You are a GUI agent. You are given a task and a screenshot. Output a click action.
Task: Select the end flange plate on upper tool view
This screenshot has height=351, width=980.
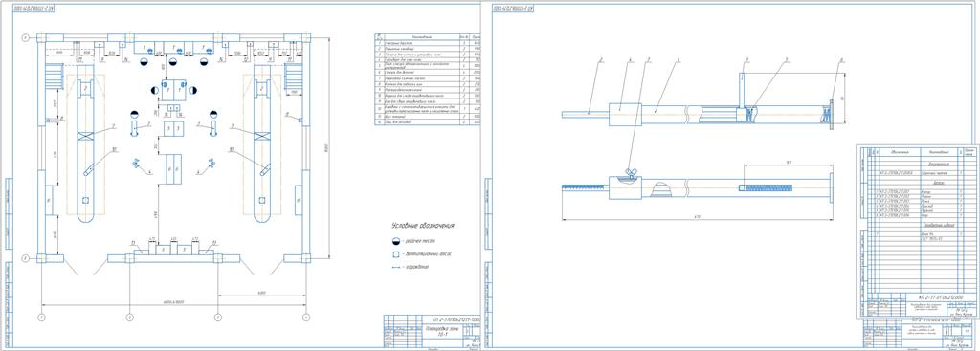831,115
